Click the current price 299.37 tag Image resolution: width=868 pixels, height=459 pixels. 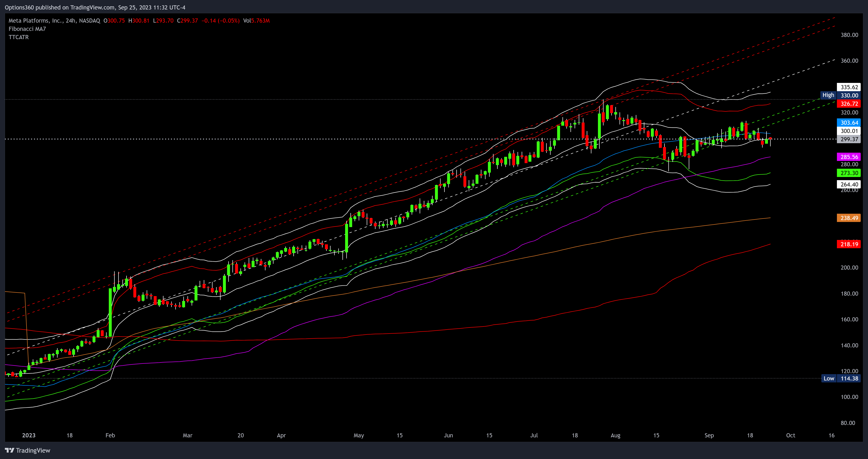pyautogui.click(x=849, y=139)
